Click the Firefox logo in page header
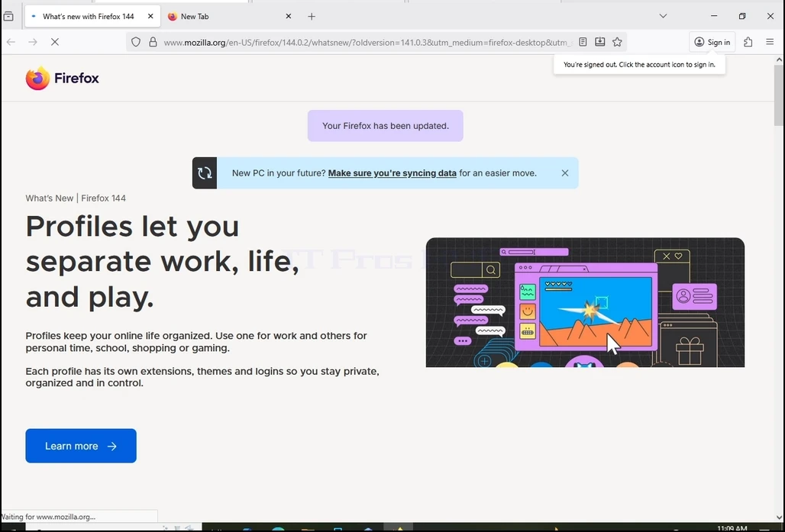This screenshot has height=532, width=785. [x=62, y=78]
